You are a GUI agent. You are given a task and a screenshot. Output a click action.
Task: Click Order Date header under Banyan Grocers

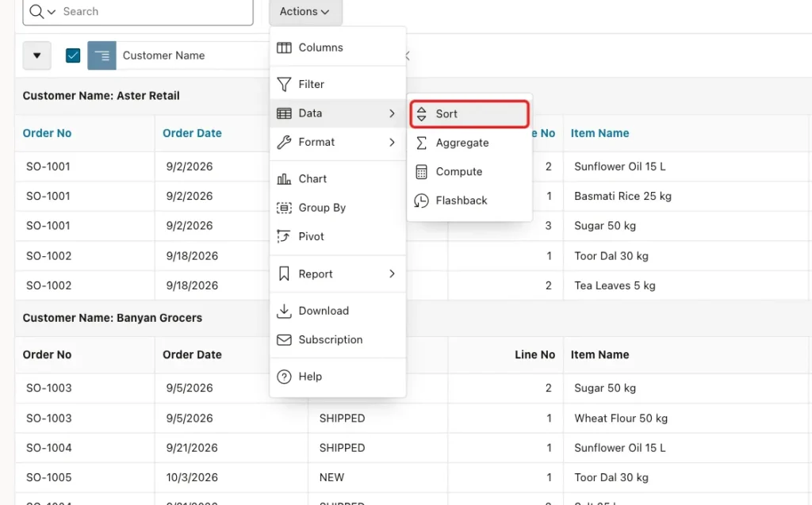click(x=192, y=355)
